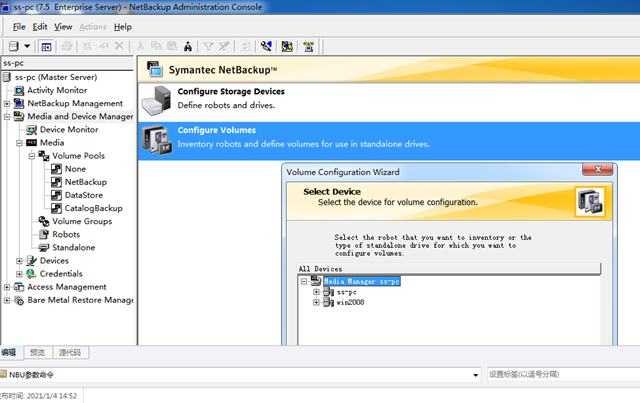640x403 pixels.
Task: Expand the Credentials tree node
Action: click(x=19, y=274)
